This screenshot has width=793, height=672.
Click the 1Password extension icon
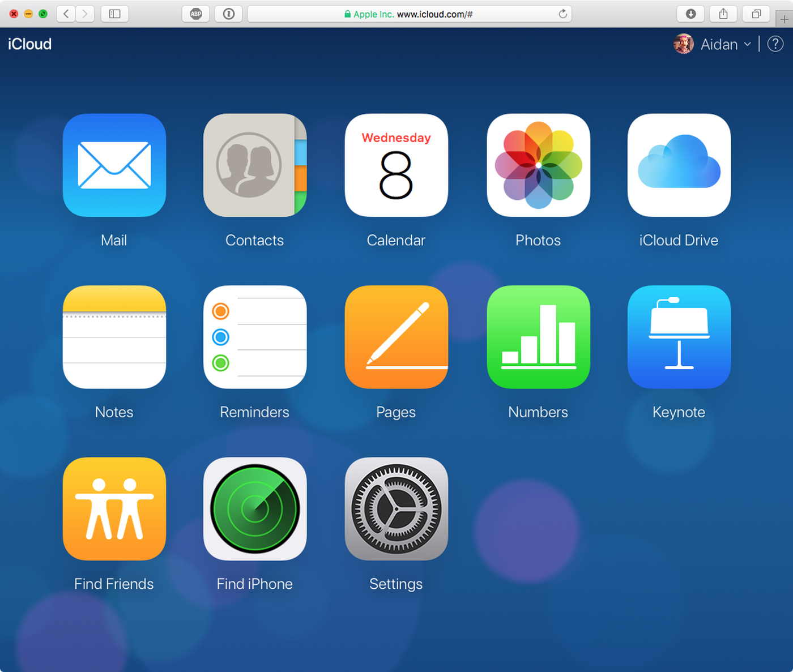[x=229, y=14]
